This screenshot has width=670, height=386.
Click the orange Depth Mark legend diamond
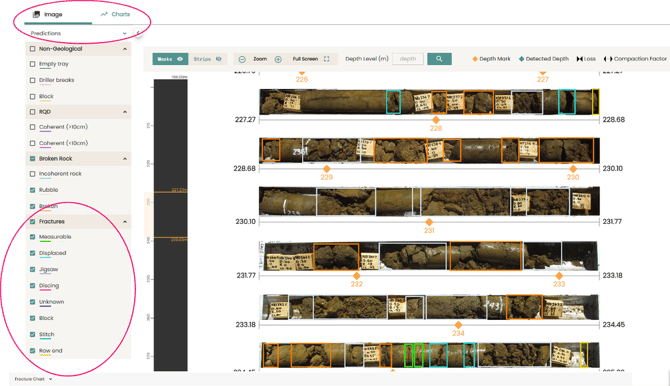475,59
